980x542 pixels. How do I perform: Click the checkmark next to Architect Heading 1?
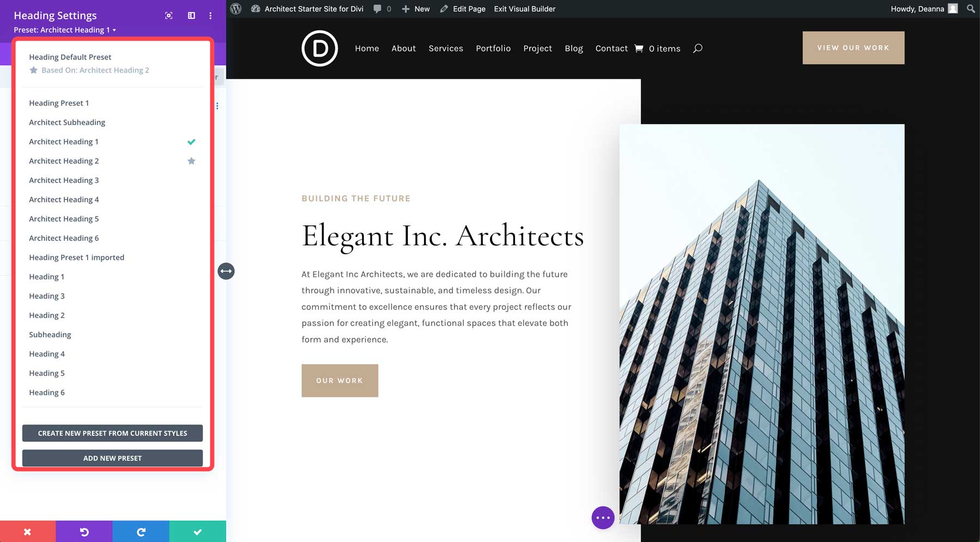point(191,141)
